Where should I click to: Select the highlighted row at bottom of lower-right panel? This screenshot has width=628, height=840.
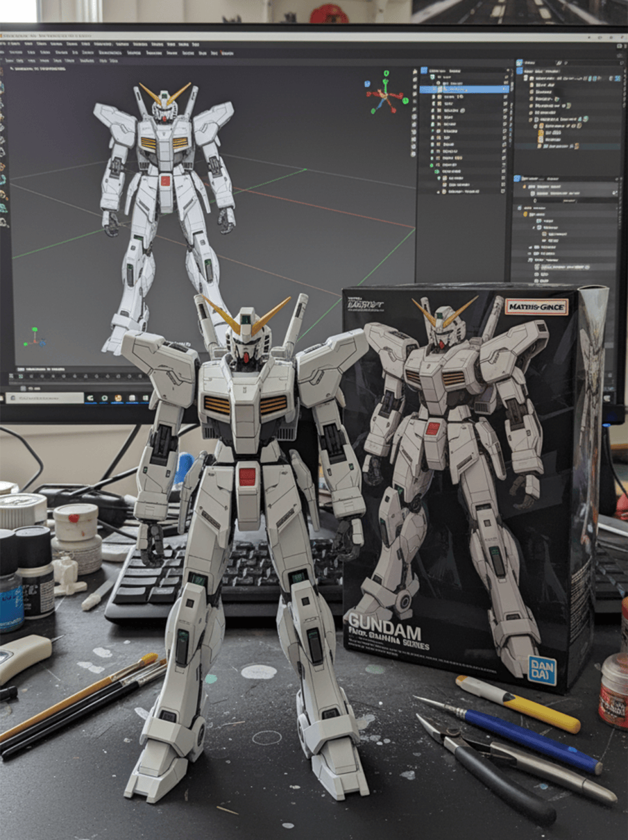564,267
